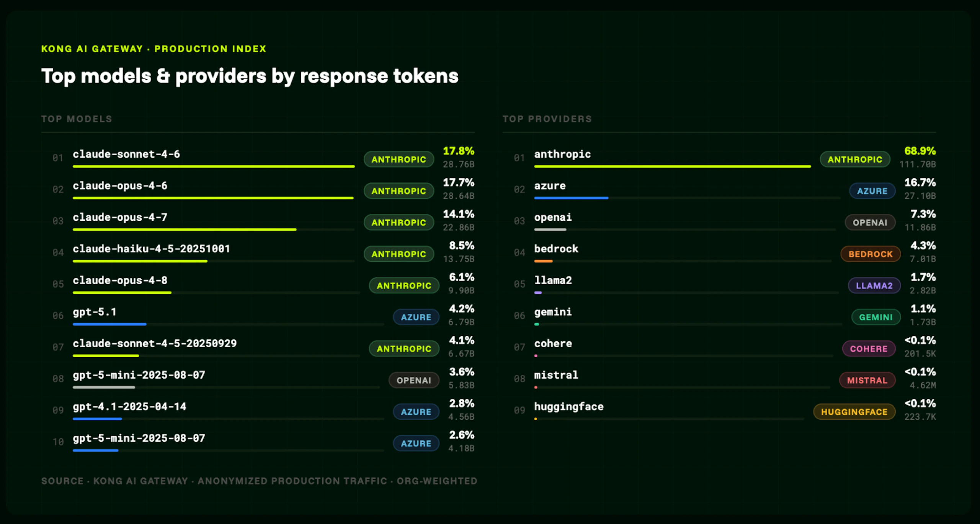
Task: Click the red Mistral badge
Action: (x=867, y=380)
